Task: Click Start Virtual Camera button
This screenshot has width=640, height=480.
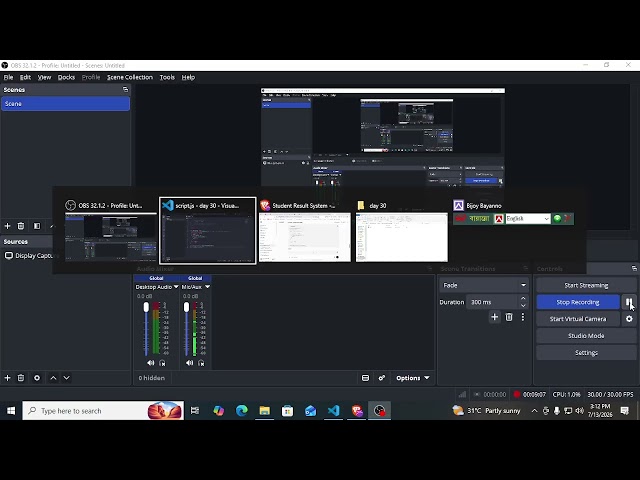Action: (578, 319)
